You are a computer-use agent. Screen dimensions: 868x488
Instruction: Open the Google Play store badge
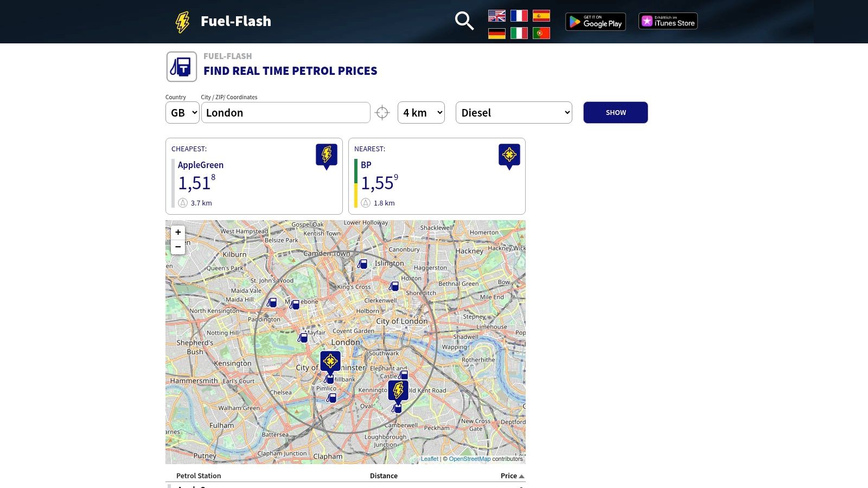pyautogui.click(x=596, y=22)
